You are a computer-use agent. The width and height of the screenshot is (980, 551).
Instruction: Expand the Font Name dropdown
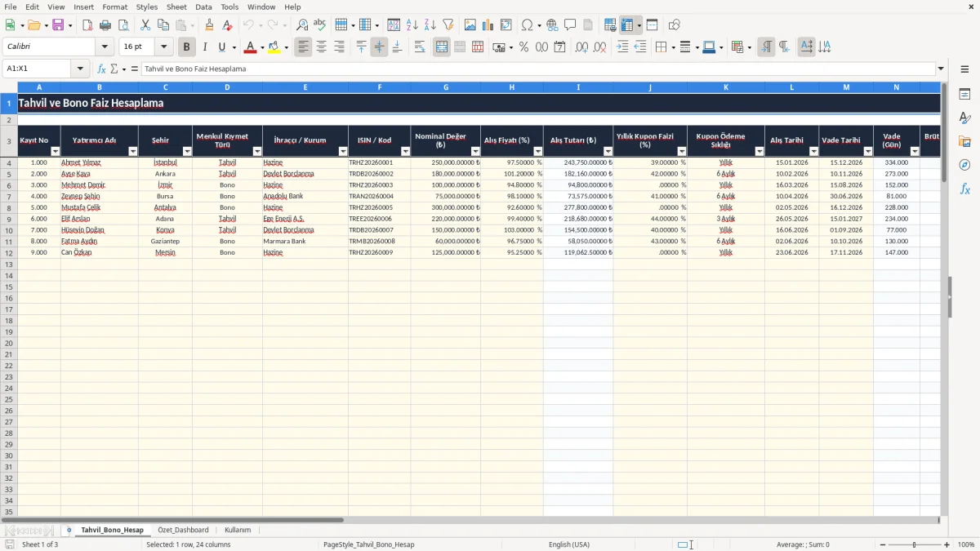[105, 47]
